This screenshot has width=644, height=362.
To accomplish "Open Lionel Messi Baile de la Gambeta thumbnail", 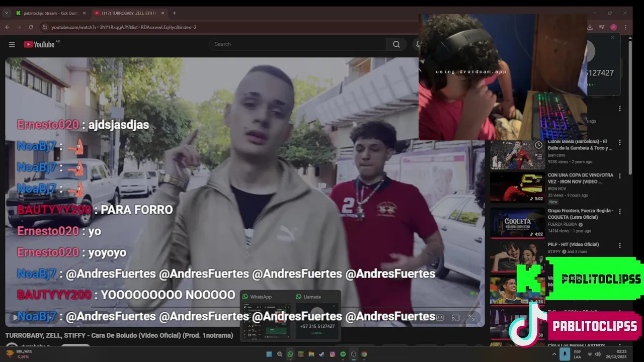I will pos(517,155).
